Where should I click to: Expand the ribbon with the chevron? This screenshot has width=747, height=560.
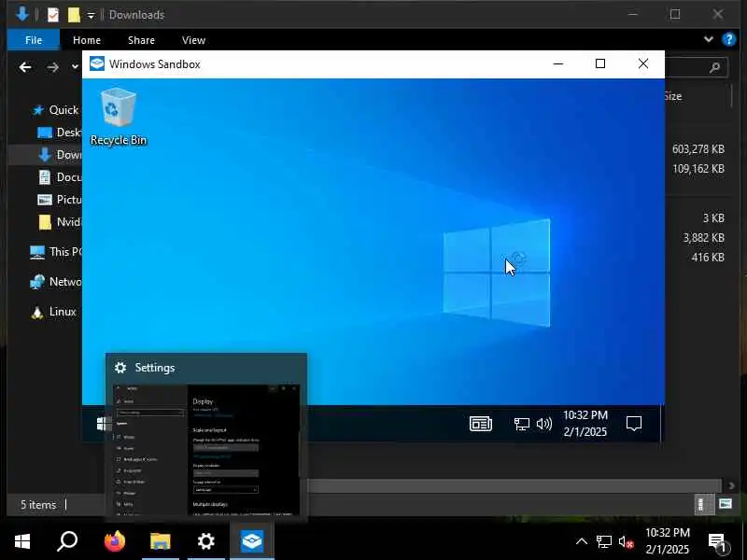tap(709, 39)
